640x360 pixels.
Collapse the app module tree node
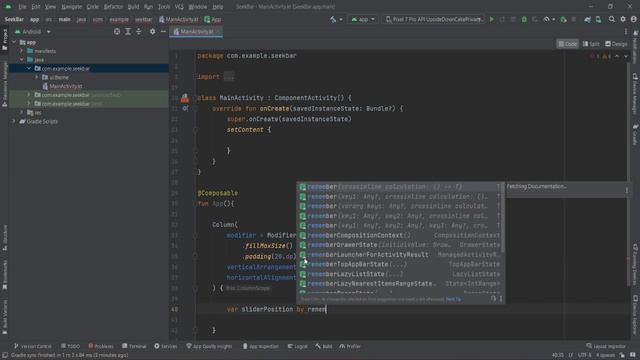tap(14, 42)
